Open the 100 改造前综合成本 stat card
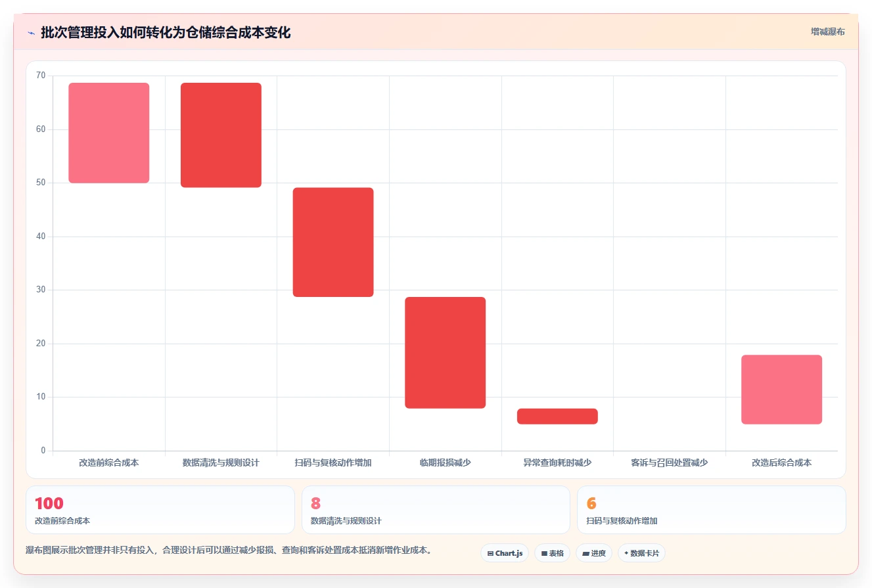Viewport: 872px width, 588px height. click(160, 510)
